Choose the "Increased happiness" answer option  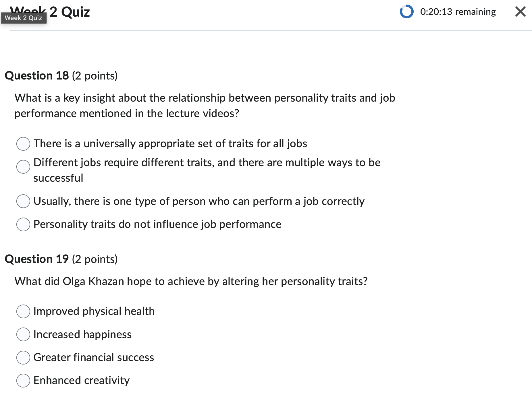pos(23,334)
